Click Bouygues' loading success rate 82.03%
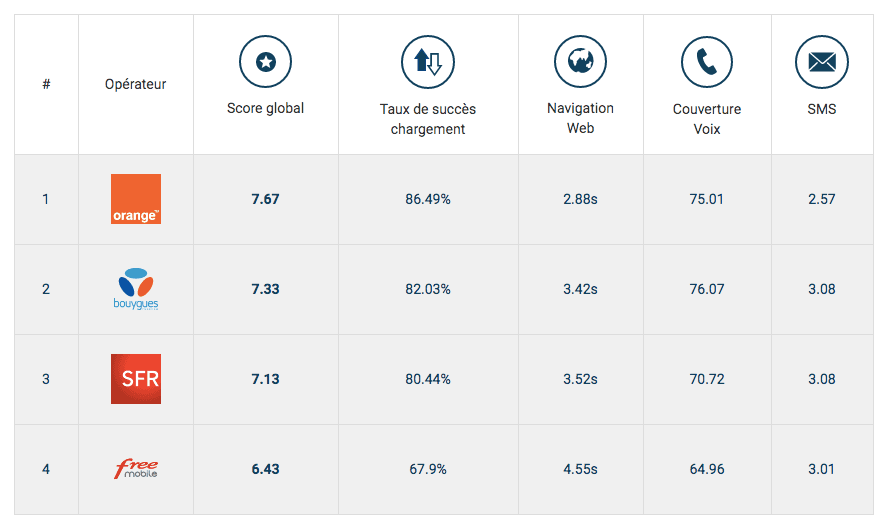 427,289
